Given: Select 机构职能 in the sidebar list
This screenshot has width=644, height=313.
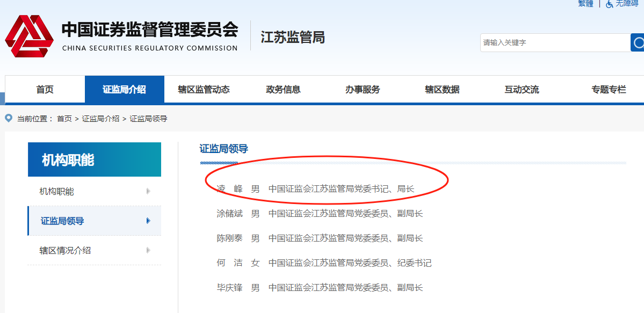Looking at the screenshot, I should (x=95, y=191).
